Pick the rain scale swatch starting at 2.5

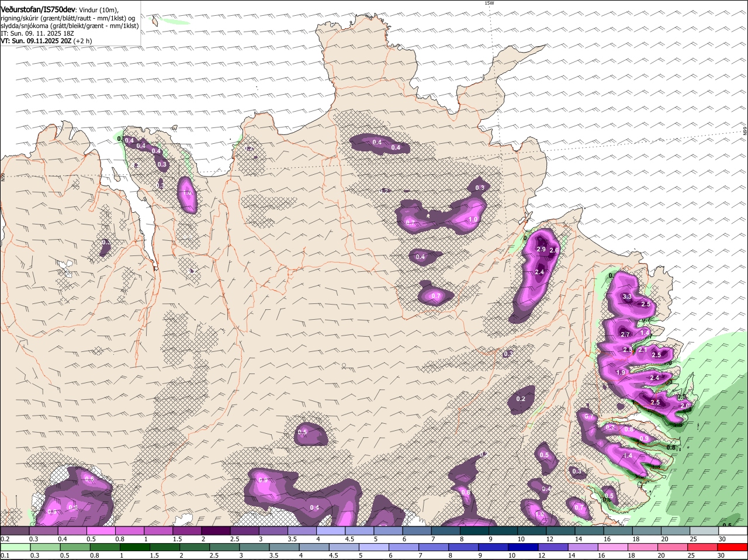coord(224,547)
